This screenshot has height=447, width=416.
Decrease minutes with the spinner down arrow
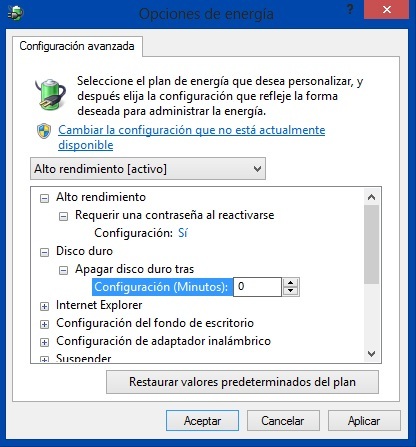click(291, 291)
